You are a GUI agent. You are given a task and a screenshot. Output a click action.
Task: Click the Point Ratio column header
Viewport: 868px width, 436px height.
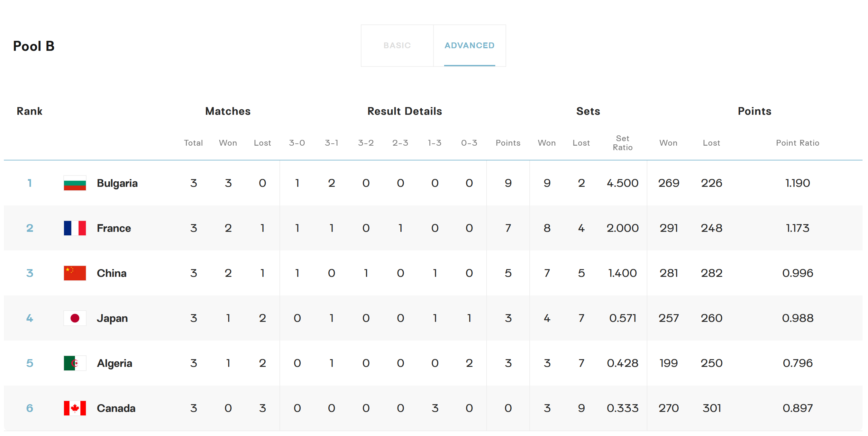click(797, 143)
